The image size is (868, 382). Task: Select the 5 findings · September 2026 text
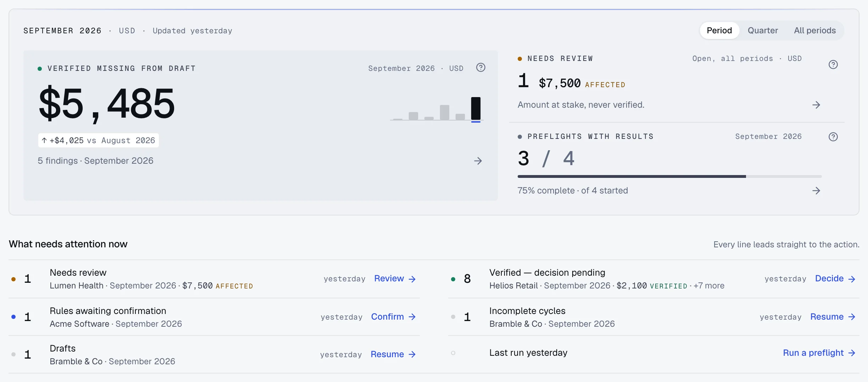(96, 161)
